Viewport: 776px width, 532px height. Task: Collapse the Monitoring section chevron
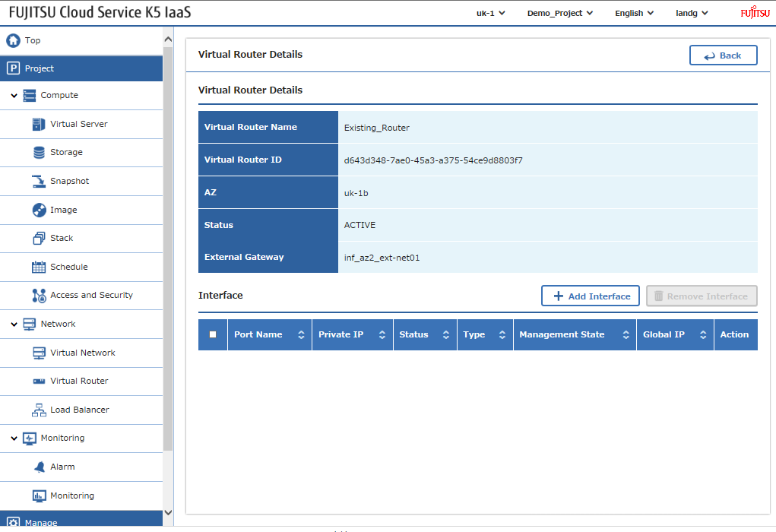[x=14, y=439]
